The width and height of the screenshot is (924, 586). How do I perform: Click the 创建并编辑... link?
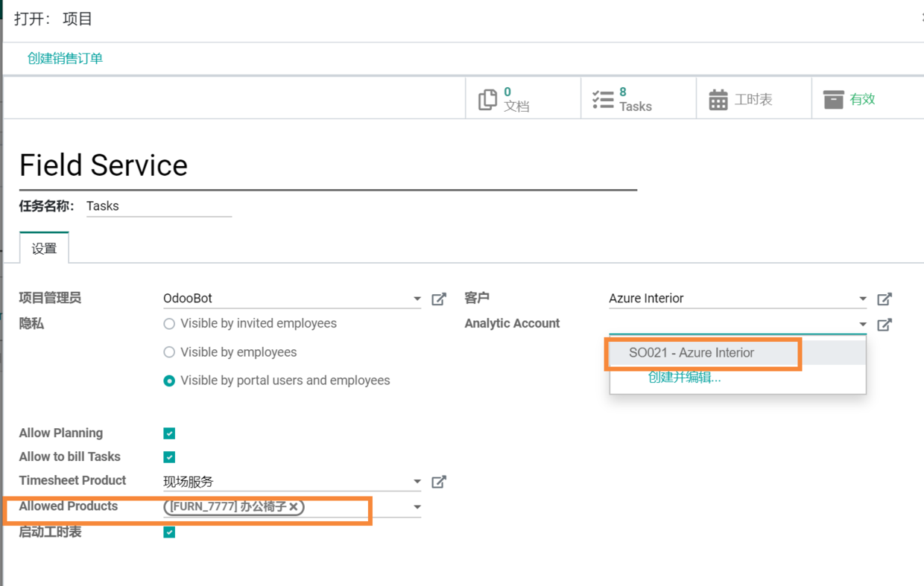(684, 378)
